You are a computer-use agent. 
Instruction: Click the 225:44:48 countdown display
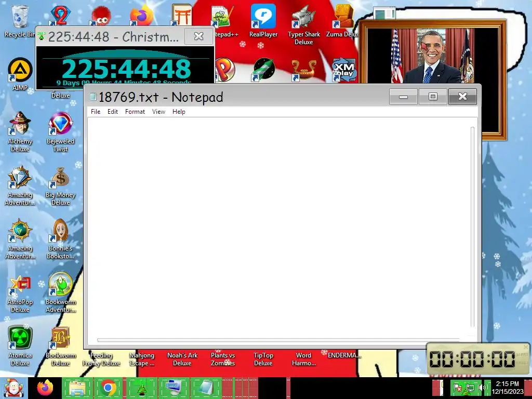[127, 69]
